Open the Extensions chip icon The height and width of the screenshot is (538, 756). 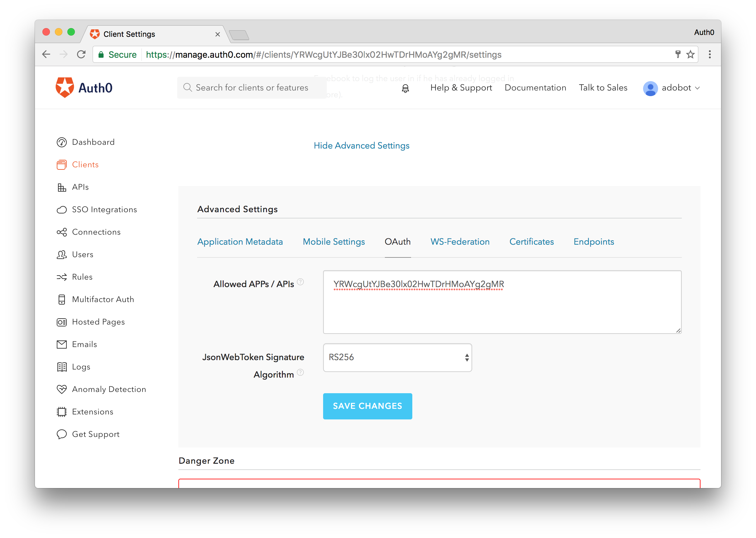coord(61,412)
